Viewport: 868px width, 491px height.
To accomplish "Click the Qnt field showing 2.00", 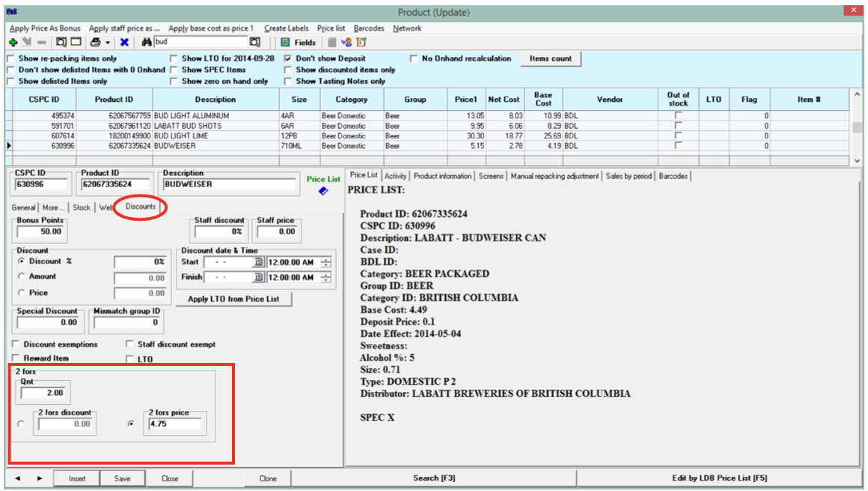I will click(x=43, y=393).
